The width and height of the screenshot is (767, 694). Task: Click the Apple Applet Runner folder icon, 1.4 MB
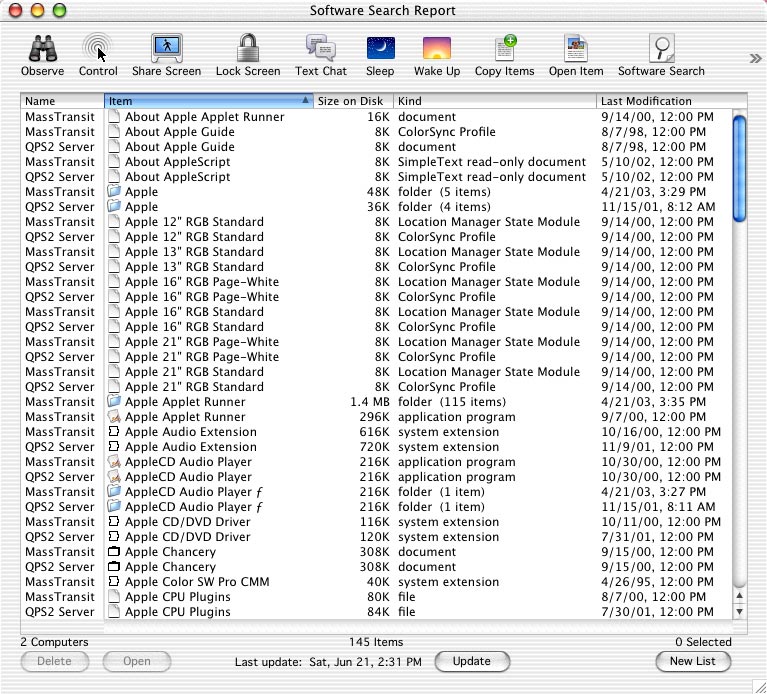114,402
